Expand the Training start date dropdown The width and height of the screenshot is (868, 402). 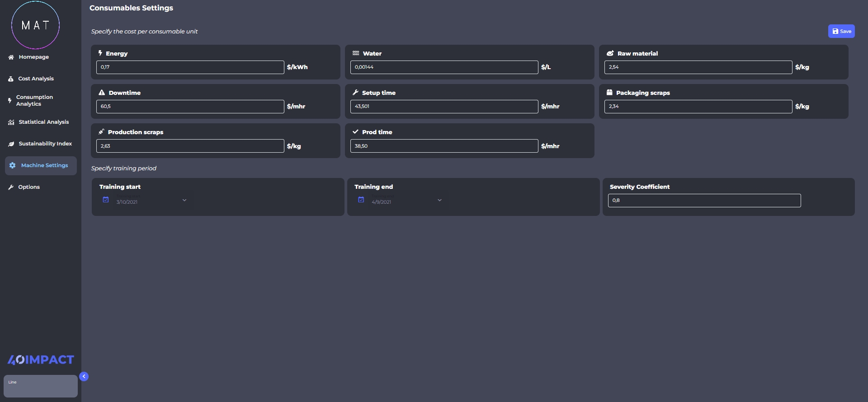coord(184,200)
